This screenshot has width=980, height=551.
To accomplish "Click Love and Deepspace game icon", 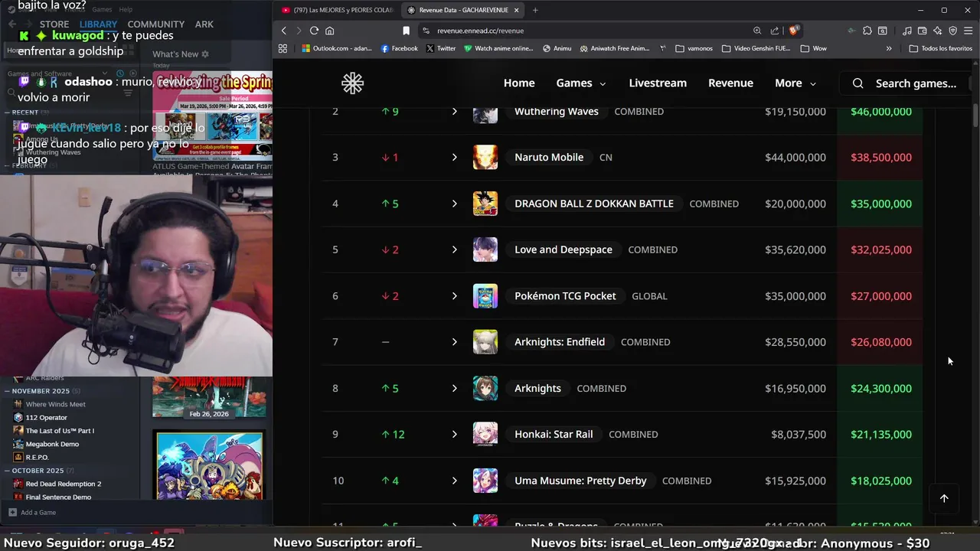I will (x=485, y=249).
